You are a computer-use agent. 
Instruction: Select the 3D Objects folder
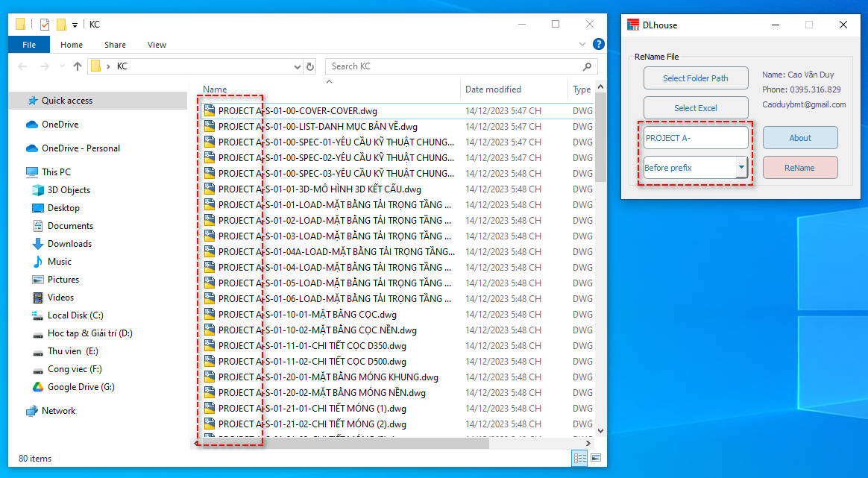click(x=69, y=190)
